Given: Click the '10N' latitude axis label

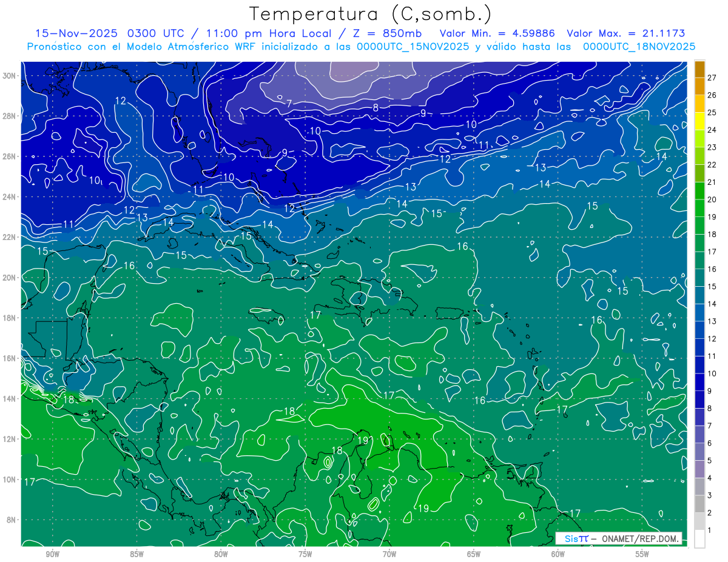Looking at the screenshot, I should [10, 480].
